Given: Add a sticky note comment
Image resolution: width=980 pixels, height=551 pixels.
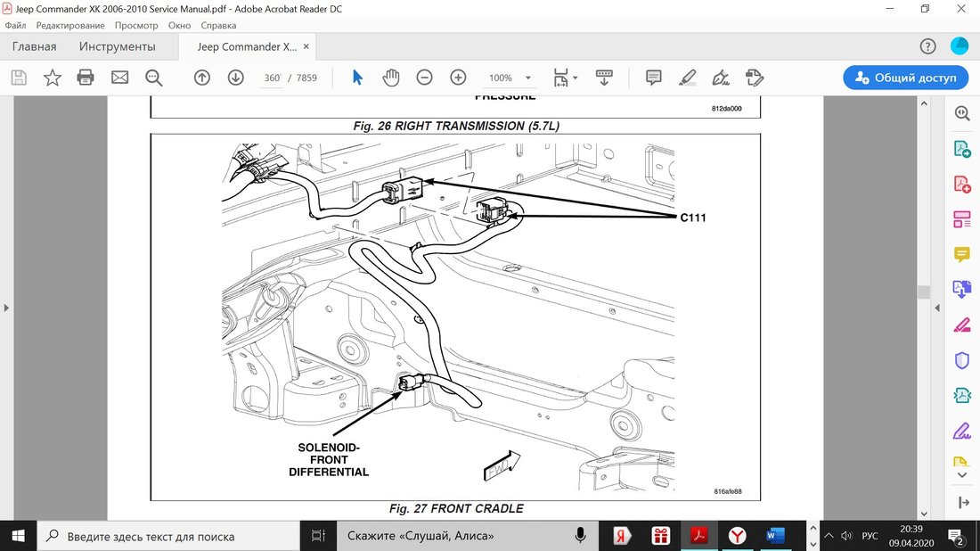Looking at the screenshot, I should coord(654,78).
